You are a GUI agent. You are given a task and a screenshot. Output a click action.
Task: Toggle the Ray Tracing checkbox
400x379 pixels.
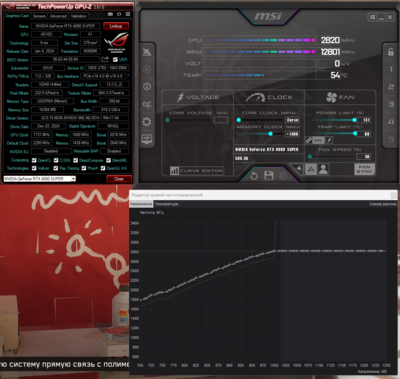pyautogui.click(x=56, y=168)
